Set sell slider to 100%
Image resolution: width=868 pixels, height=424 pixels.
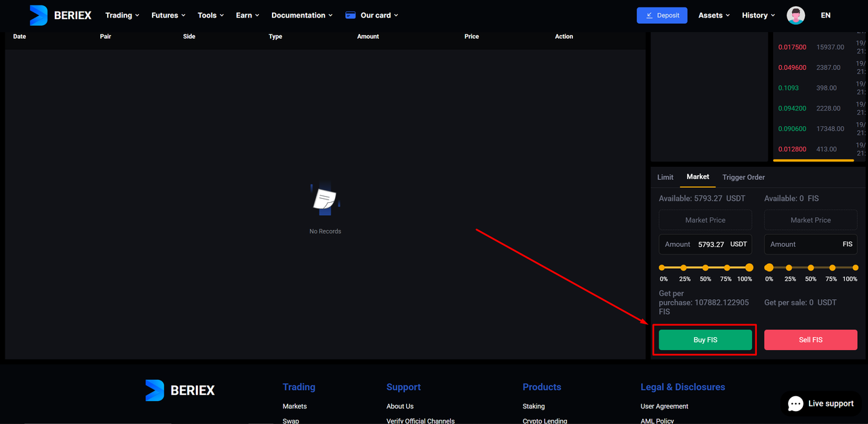tap(855, 268)
